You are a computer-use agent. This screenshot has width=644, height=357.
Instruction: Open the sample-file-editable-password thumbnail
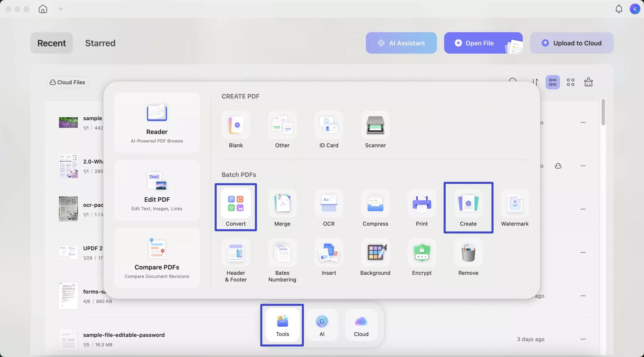tap(68, 339)
